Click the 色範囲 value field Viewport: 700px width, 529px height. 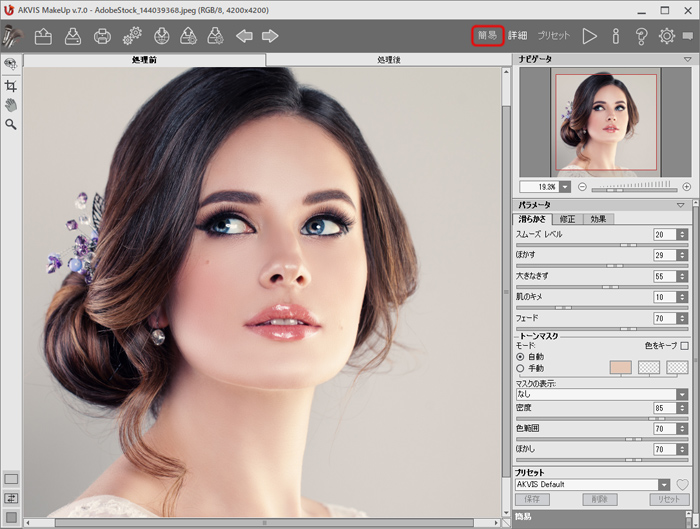[x=665, y=429]
